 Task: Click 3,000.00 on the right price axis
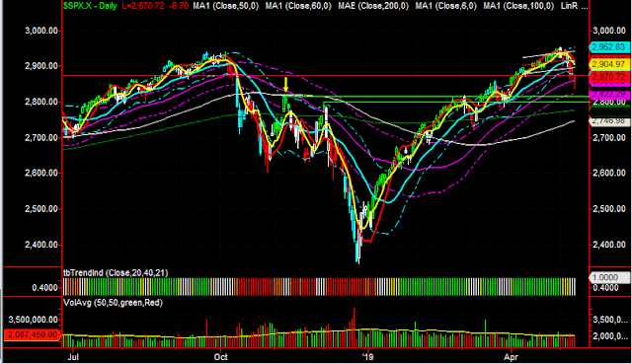[x=609, y=31]
